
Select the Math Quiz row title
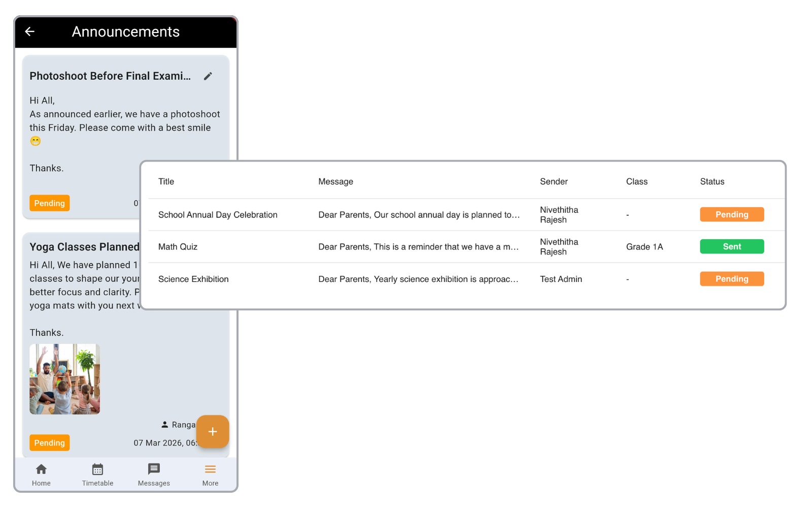click(x=178, y=247)
